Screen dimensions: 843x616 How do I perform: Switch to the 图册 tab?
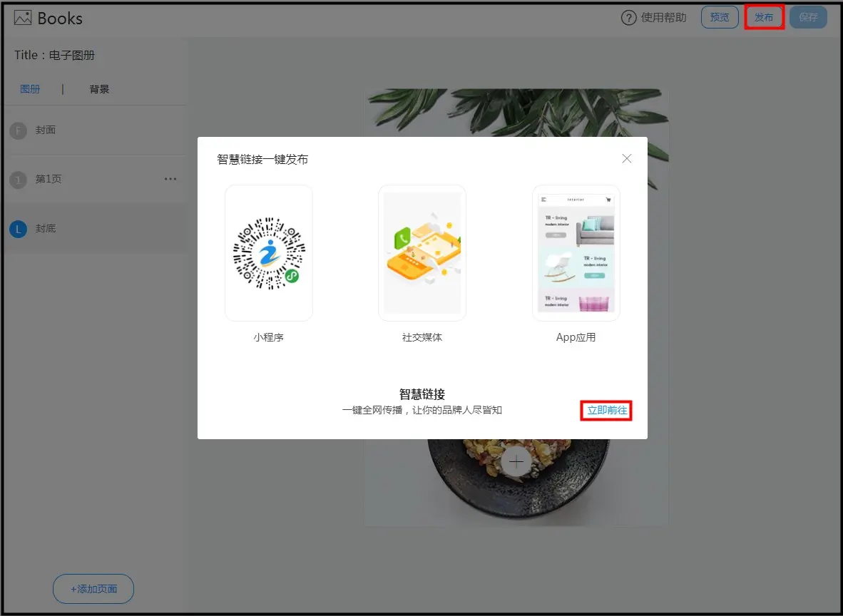coord(30,89)
